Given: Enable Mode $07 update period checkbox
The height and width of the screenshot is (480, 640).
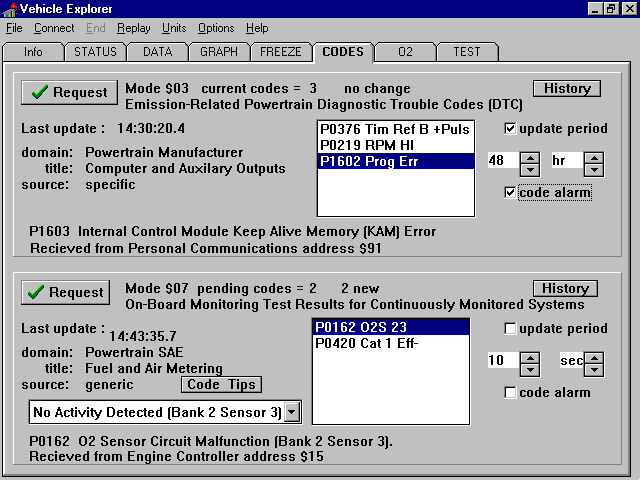Looking at the screenshot, I should (511, 329).
